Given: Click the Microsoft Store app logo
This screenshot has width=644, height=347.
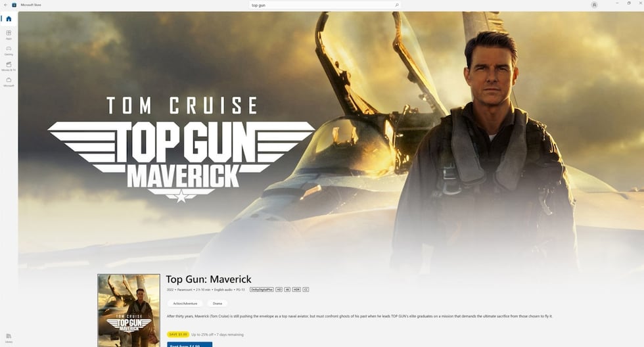Looking at the screenshot, I should (14, 5).
